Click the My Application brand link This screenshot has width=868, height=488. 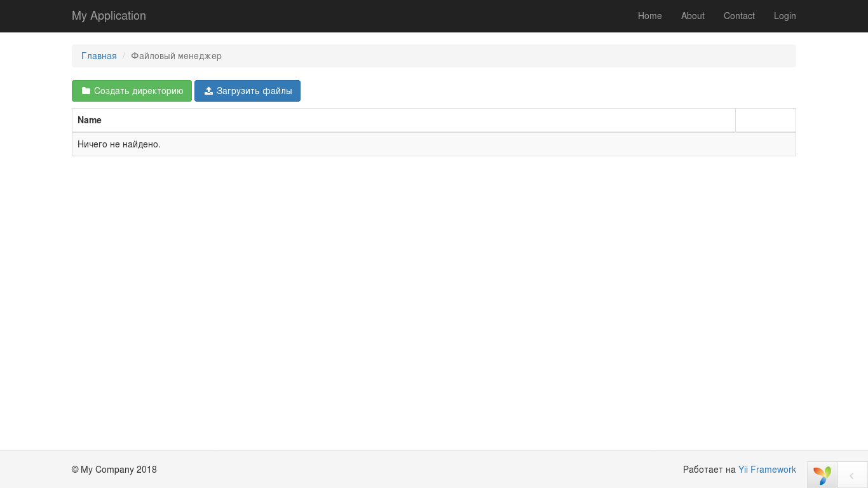coord(109,16)
